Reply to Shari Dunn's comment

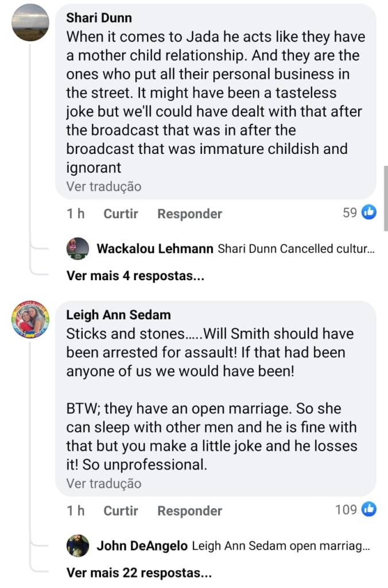click(x=189, y=214)
